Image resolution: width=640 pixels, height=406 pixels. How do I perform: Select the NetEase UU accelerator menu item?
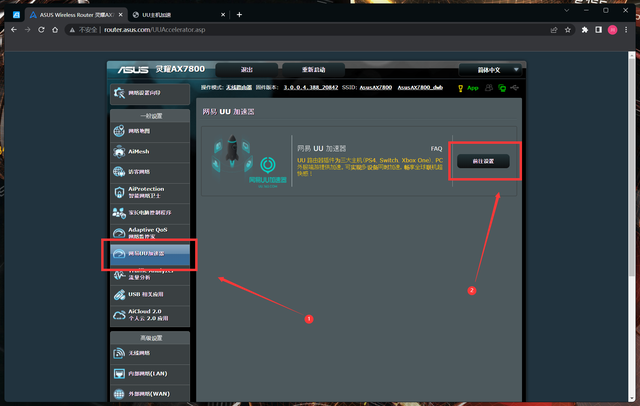(150, 253)
